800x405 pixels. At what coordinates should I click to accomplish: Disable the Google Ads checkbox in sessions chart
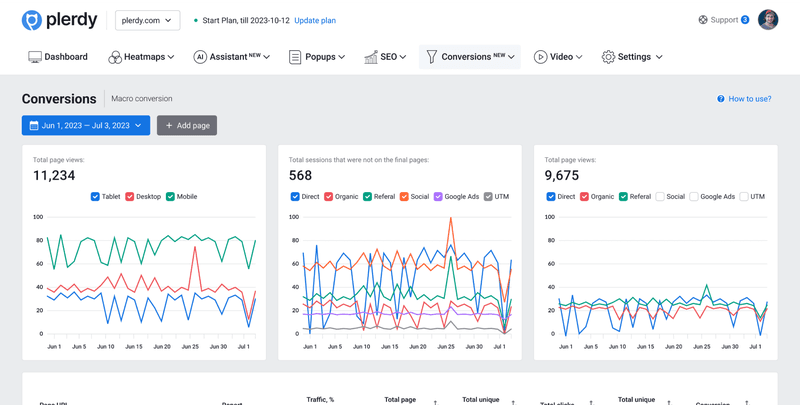[x=438, y=197]
